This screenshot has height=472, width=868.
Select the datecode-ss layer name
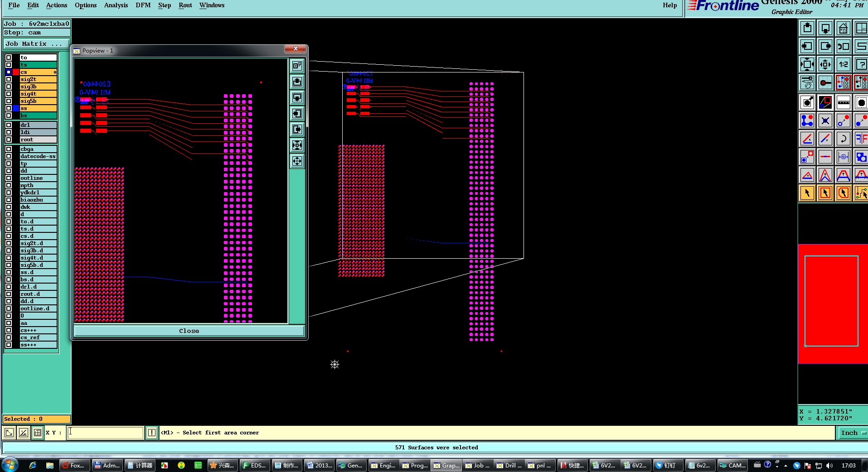[x=38, y=156]
